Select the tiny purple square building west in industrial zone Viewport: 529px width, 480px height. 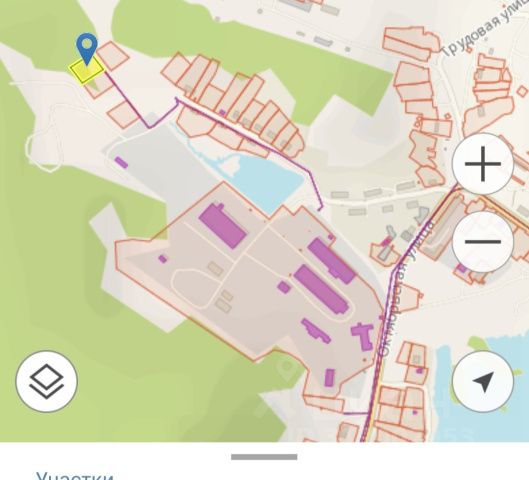pyautogui.click(x=163, y=259)
